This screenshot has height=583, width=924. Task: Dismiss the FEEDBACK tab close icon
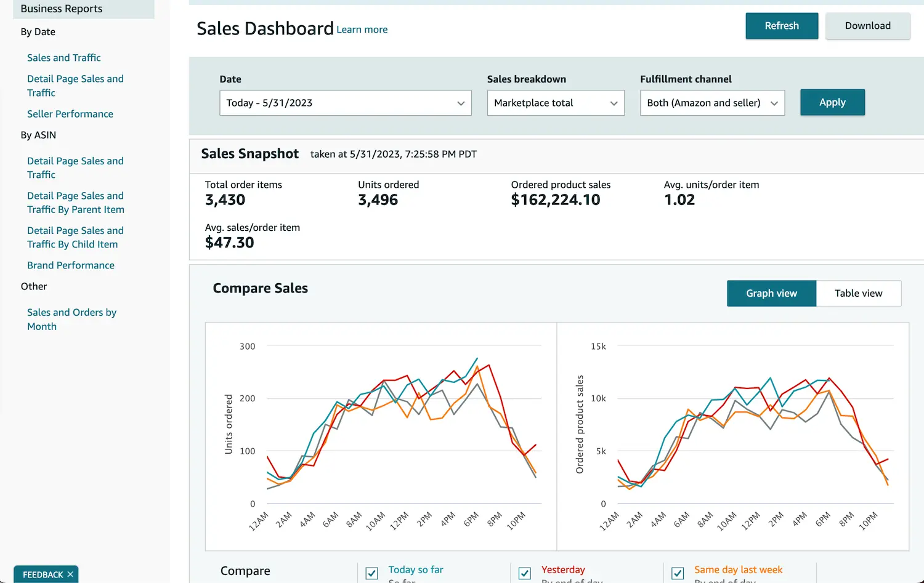pyautogui.click(x=70, y=574)
